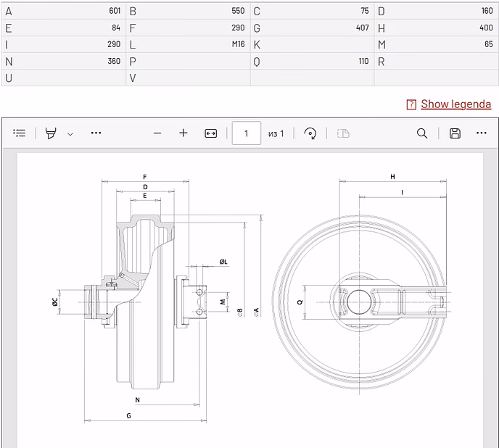Zoom in with the plus icon
This screenshot has width=499, height=448.
(x=183, y=133)
